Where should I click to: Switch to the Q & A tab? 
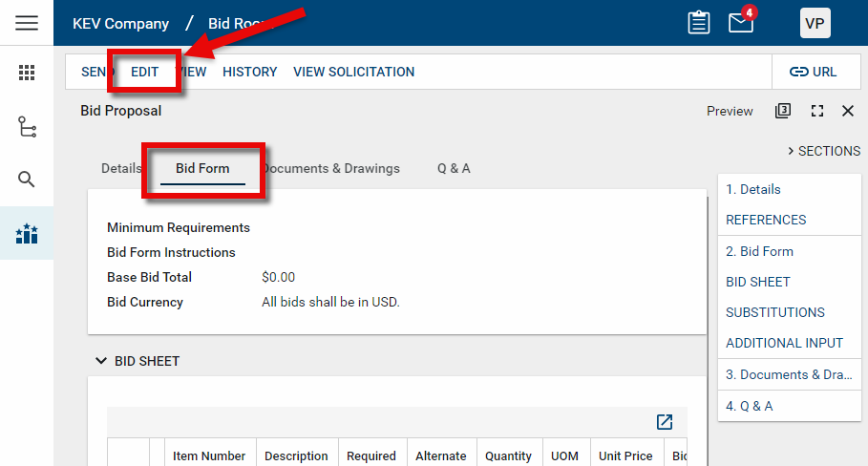click(x=454, y=168)
